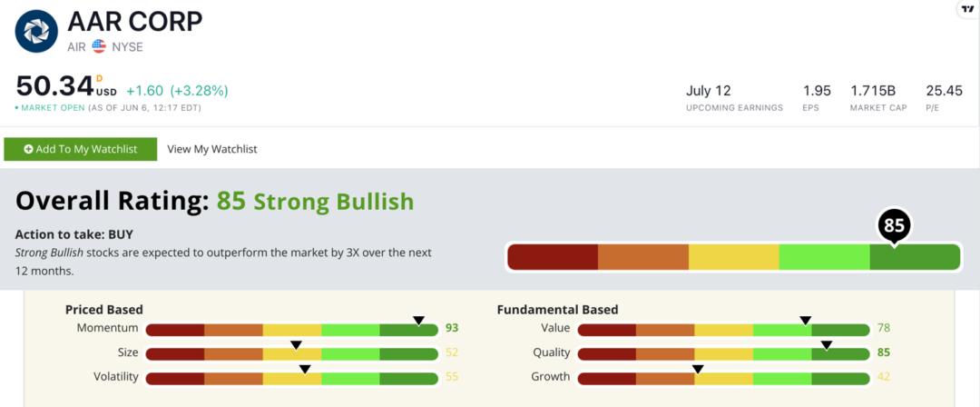Open the TradingView logo in the corner

(x=966, y=9)
